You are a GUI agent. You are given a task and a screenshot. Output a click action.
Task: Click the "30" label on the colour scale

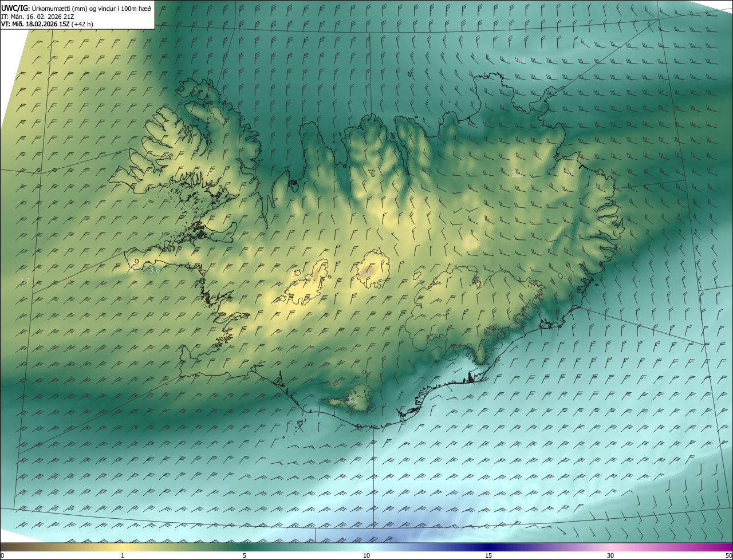610,556
